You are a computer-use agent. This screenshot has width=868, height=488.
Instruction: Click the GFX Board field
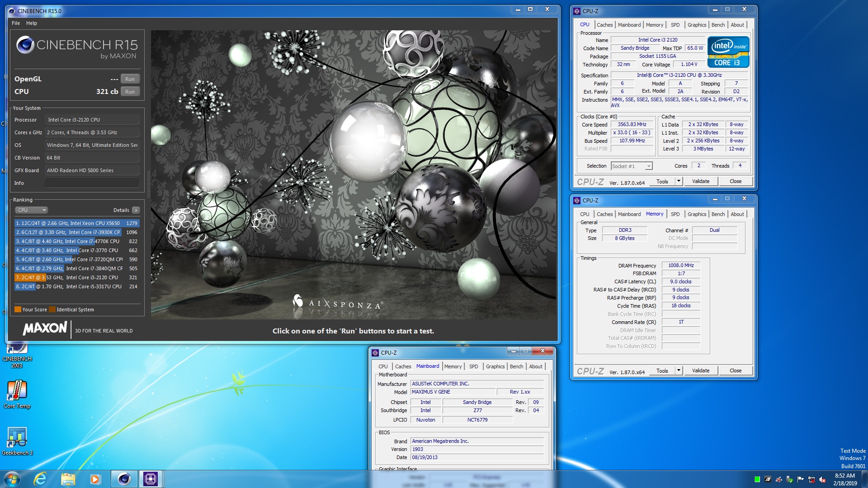92,170
